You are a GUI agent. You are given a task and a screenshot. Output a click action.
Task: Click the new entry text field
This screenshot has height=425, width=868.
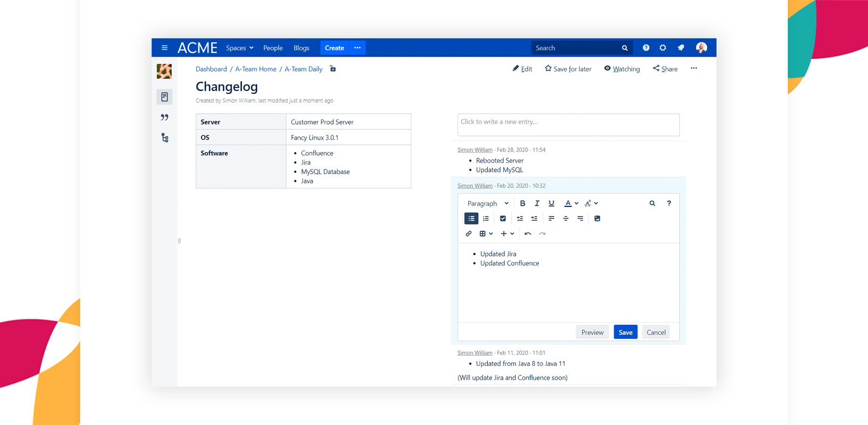pyautogui.click(x=568, y=125)
